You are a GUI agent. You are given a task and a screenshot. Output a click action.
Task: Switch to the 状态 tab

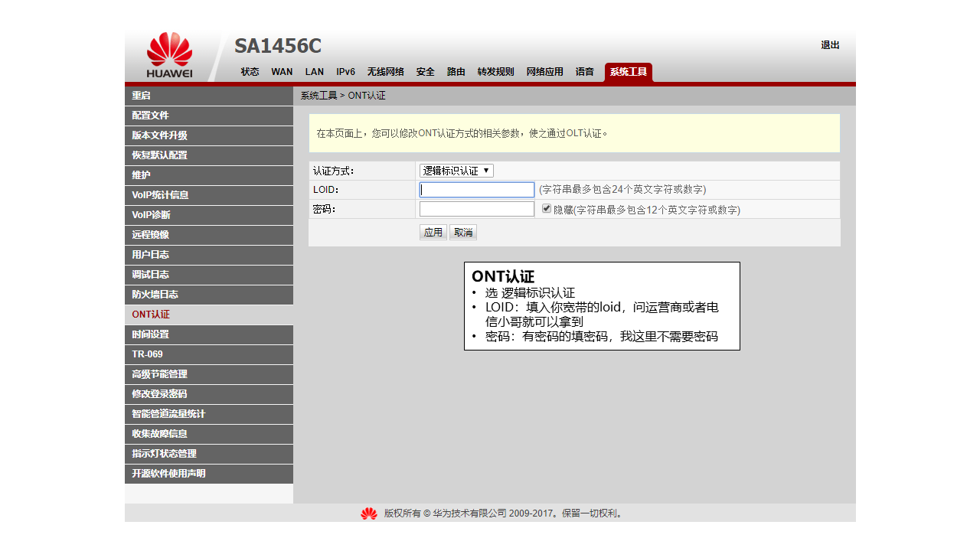250,72
